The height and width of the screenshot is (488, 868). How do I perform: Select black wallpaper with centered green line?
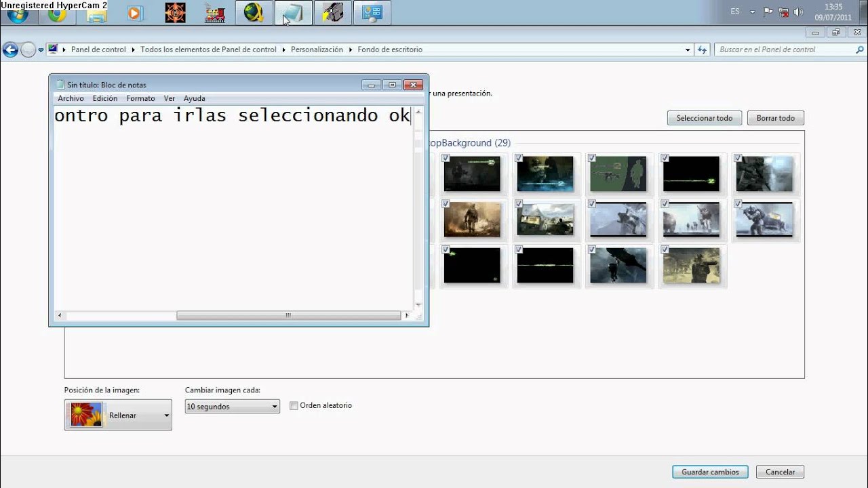[545, 266]
